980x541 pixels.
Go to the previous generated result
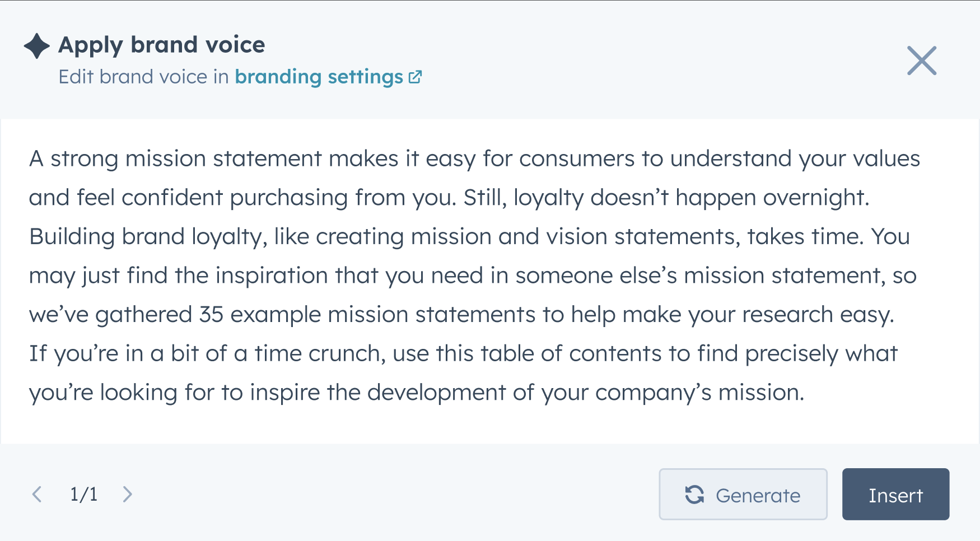point(37,494)
